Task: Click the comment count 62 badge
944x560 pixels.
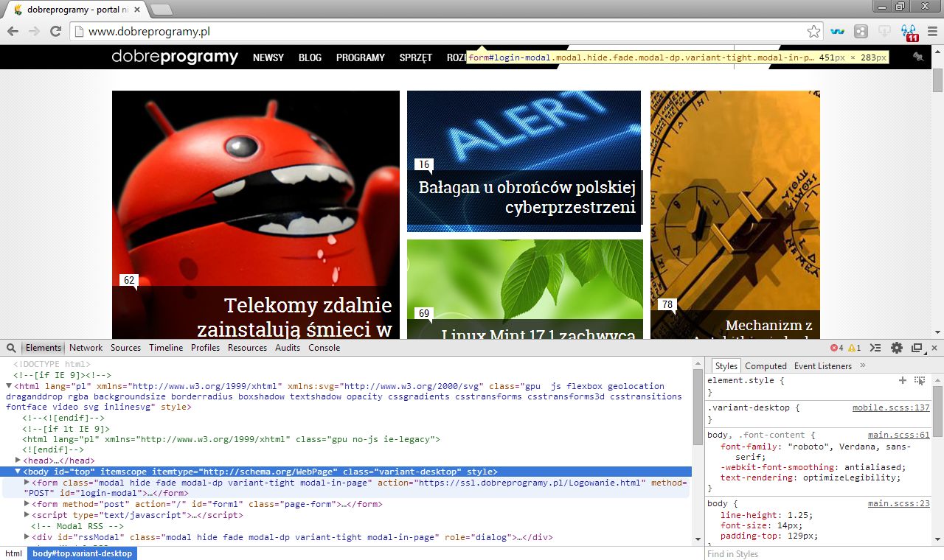Action: coord(129,280)
